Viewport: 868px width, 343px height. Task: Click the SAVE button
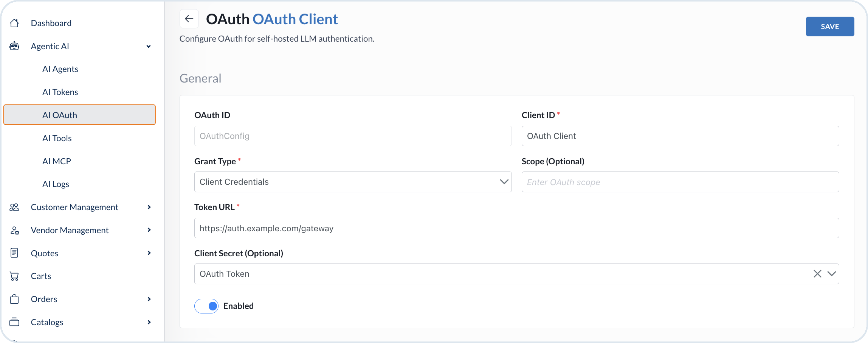coord(830,27)
